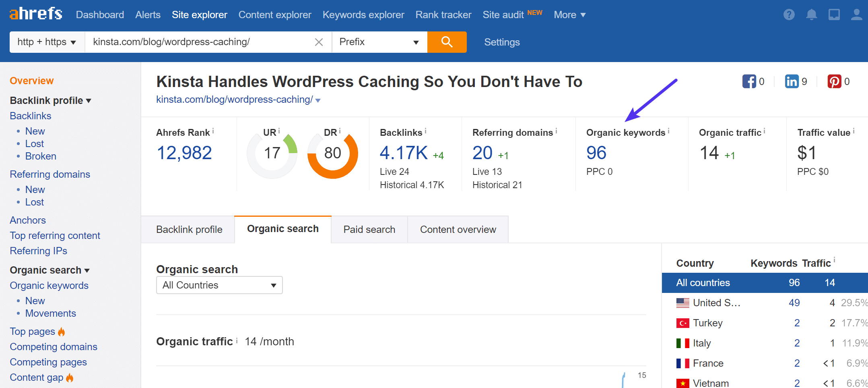This screenshot has height=388, width=868.
Task: Click the flame icon next to Top pages
Action: click(61, 332)
